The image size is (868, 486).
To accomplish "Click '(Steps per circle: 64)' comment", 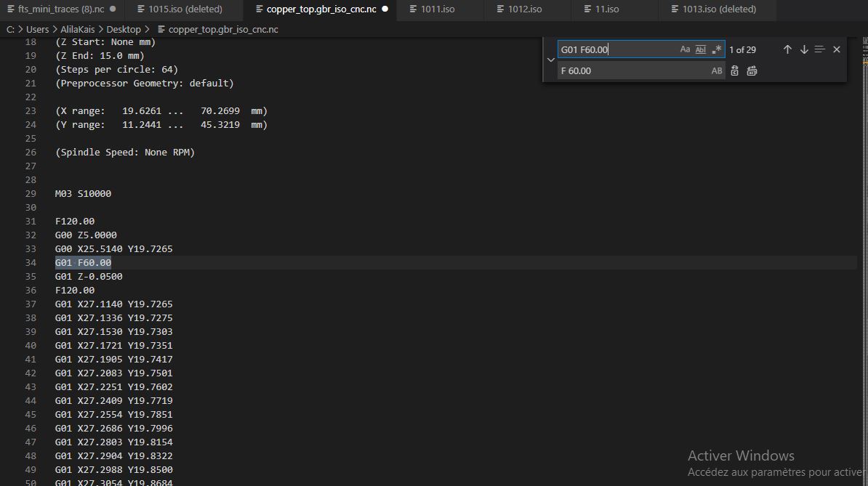I will point(117,69).
